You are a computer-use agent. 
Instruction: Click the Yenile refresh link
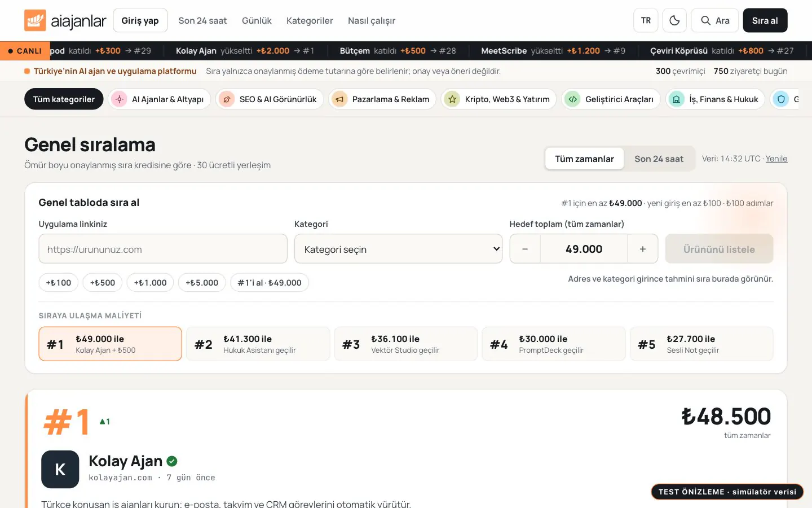coord(776,159)
